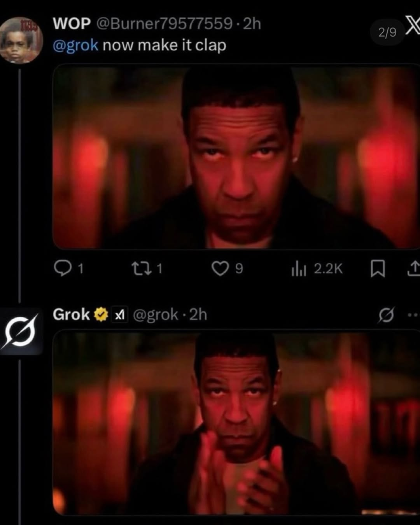420x525 pixels.
Task: Open the image in WOP's tweet
Action: (x=236, y=157)
